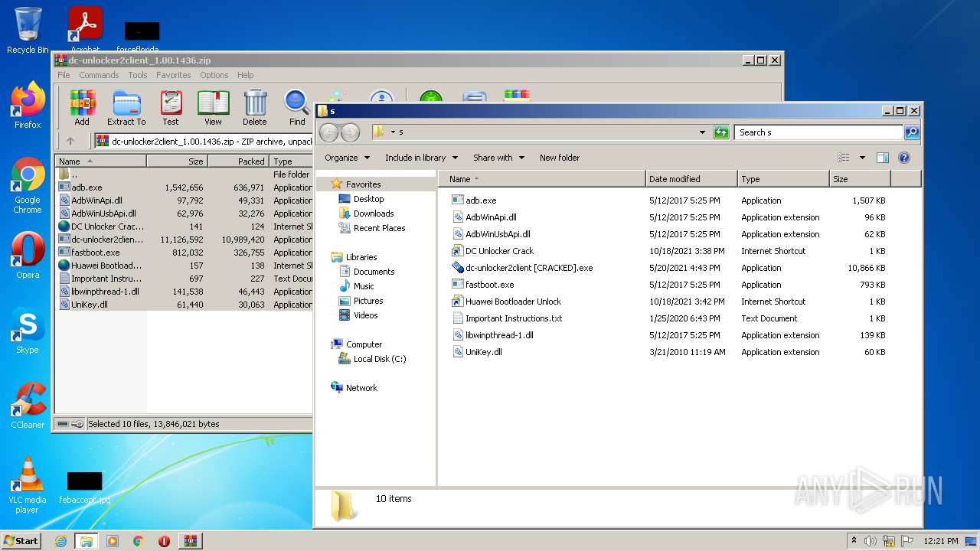Open Options menu in WinRAR

coord(214,75)
